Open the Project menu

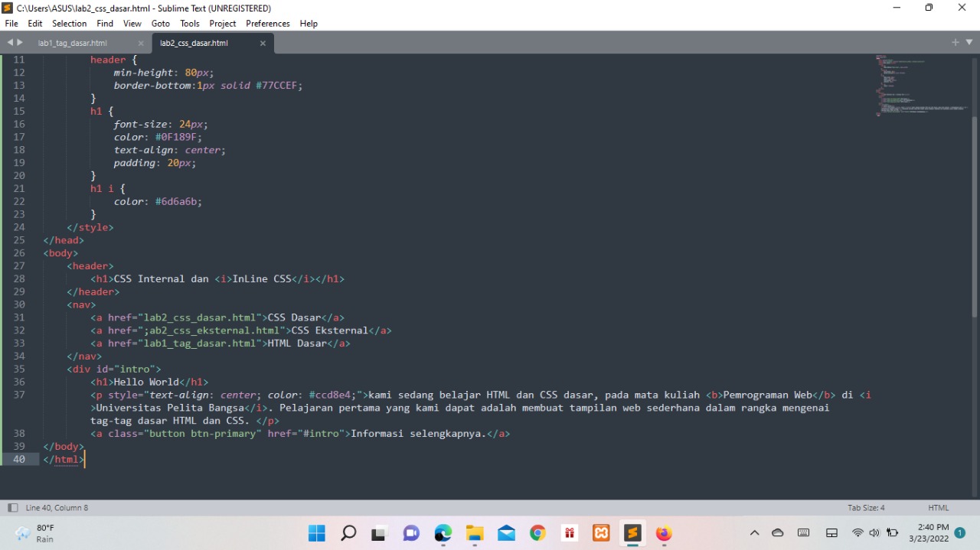tap(223, 24)
